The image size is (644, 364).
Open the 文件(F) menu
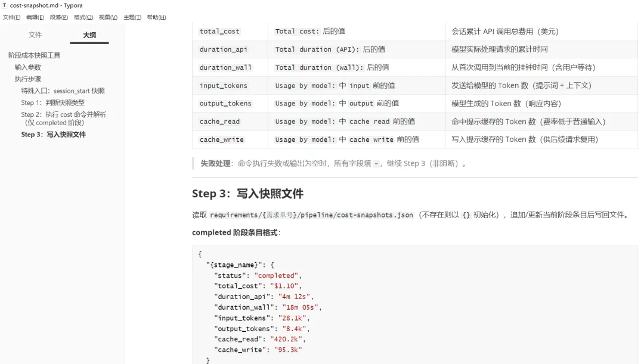(11, 17)
